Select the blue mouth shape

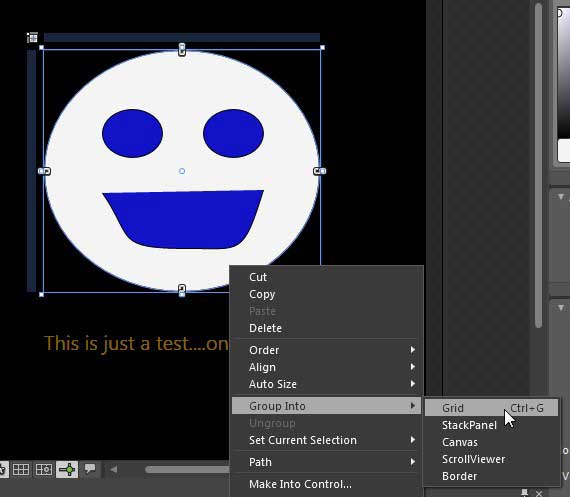pos(183,219)
